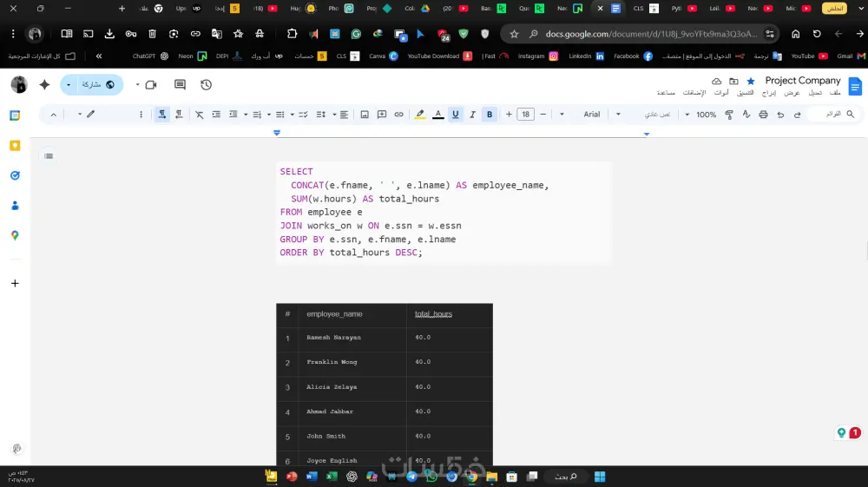The image size is (868, 487).
Task: Open the التنسيق (Format) menu
Action: point(745,93)
